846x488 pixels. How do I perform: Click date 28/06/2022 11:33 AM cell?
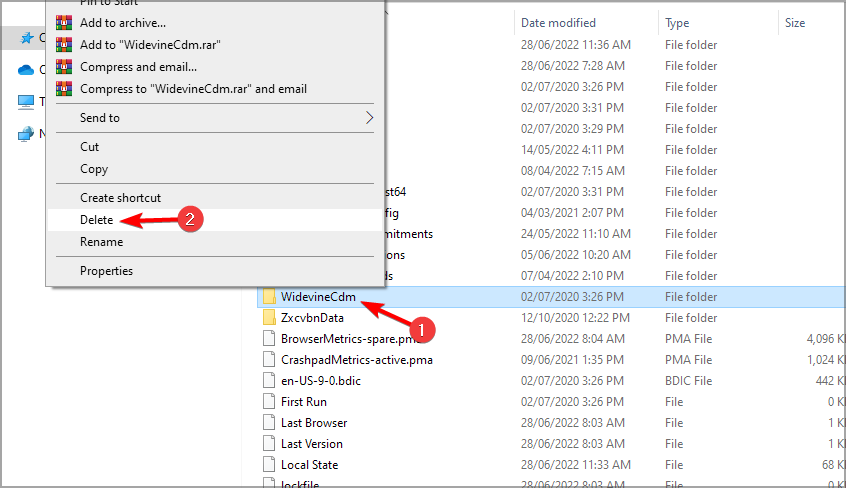click(x=576, y=465)
